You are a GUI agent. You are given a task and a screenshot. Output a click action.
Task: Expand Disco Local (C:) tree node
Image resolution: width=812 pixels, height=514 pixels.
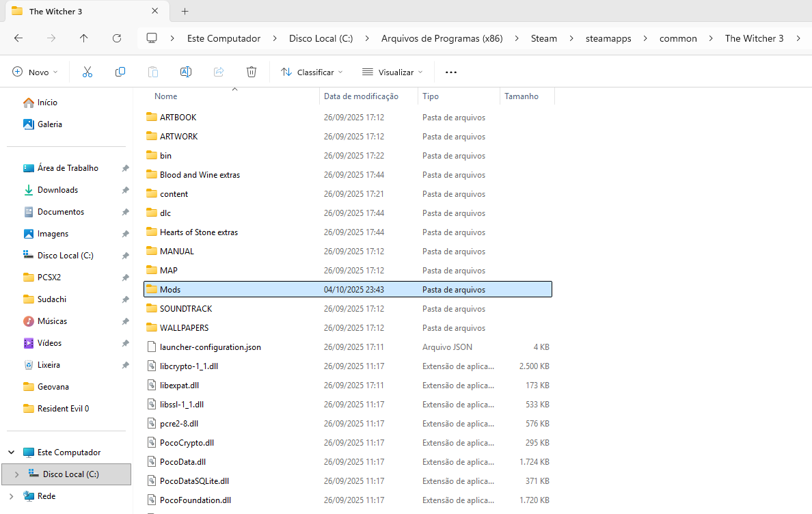16,474
